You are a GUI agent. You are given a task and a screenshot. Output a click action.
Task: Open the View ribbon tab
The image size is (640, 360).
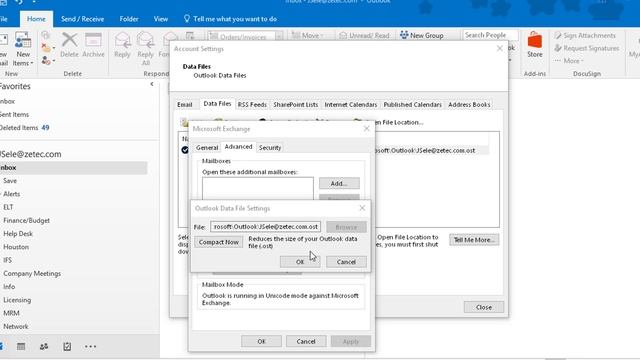[x=161, y=19]
